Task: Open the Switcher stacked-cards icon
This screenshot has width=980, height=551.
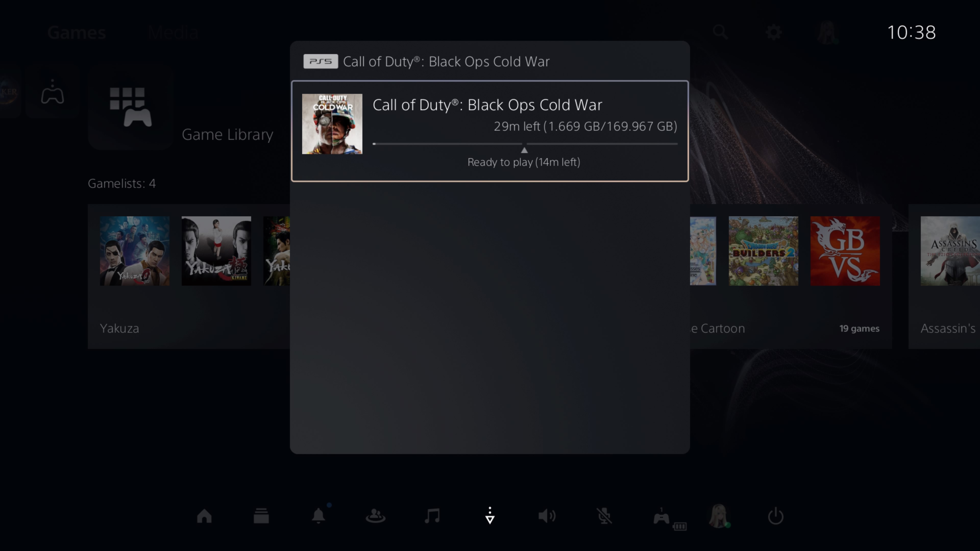Action: point(261,516)
